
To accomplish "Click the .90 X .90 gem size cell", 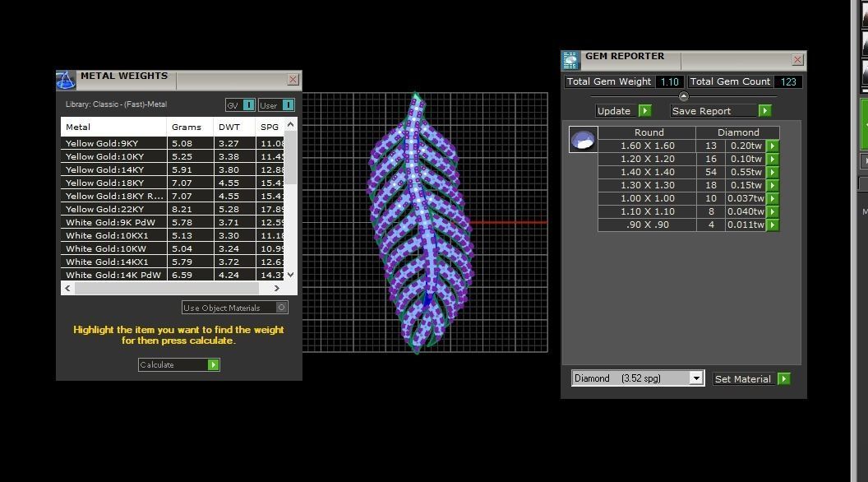I will click(647, 225).
